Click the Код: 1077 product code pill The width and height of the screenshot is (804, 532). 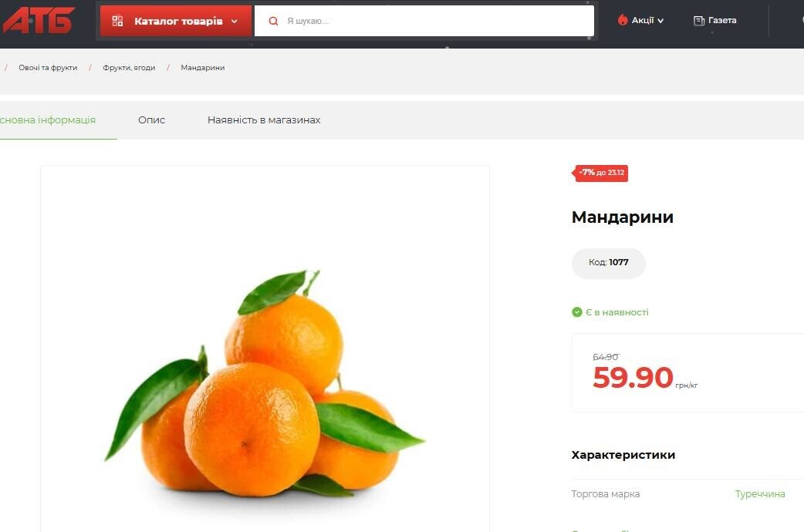(x=608, y=263)
